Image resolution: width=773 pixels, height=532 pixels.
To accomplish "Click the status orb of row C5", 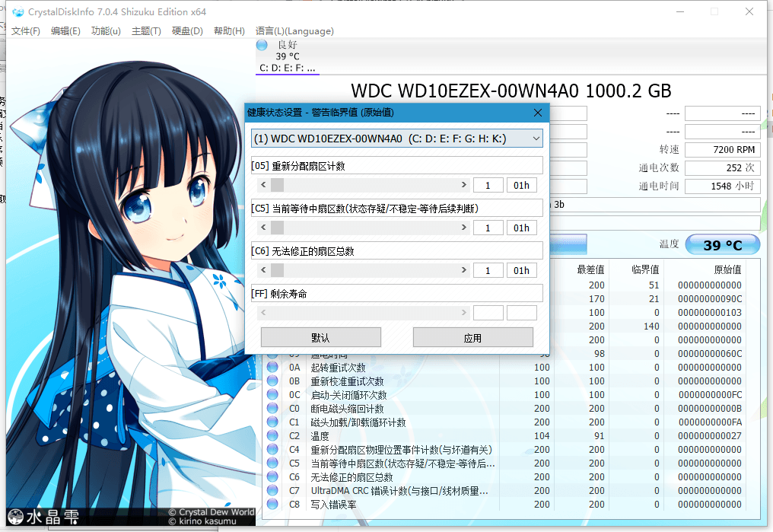I will coord(272,463).
